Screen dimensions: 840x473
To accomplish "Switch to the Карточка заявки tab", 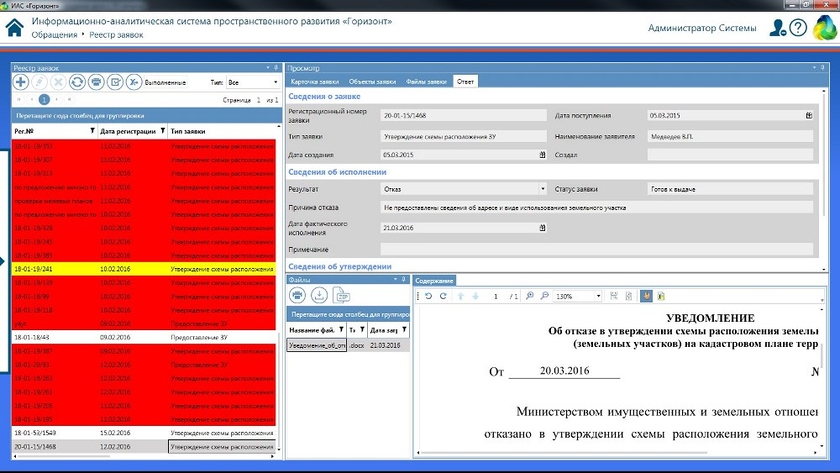I will click(x=314, y=81).
